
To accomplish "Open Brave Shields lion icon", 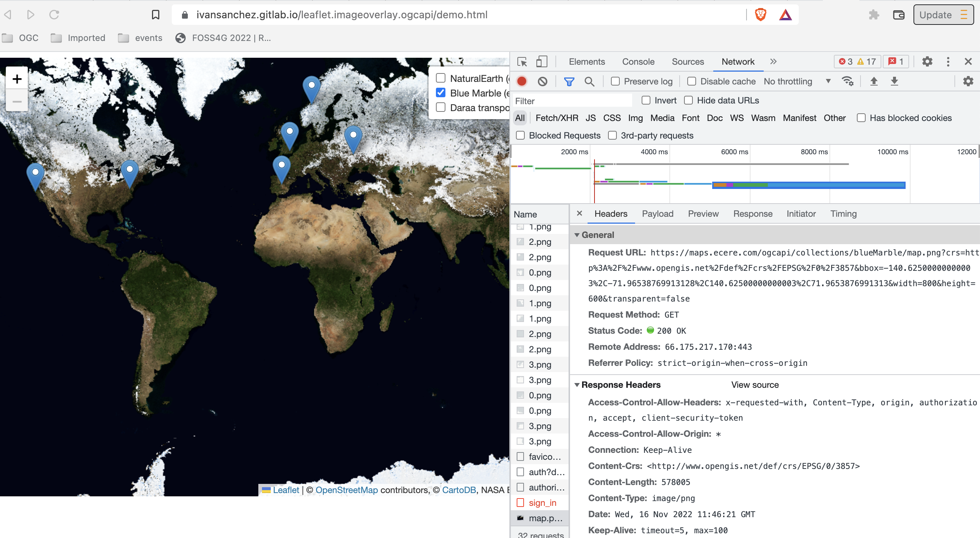I will pyautogui.click(x=760, y=15).
